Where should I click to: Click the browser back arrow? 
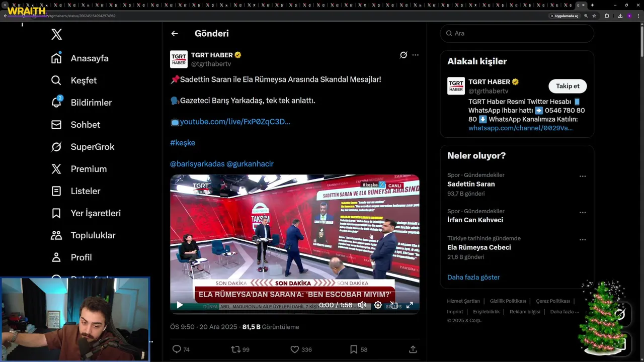tap(5, 16)
